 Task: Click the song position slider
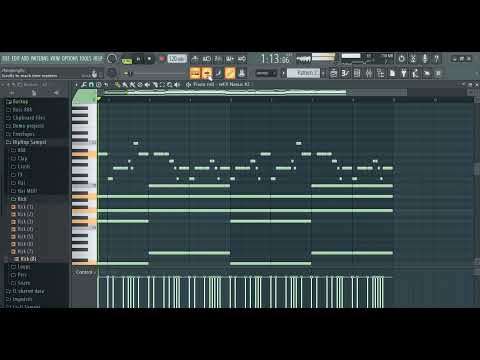pos(157,73)
